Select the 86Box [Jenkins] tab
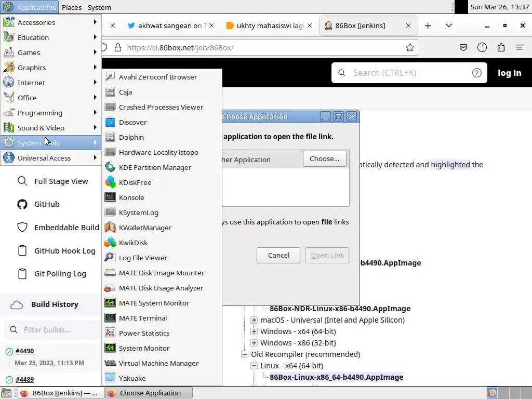Viewport: 532px width, 399px height. 368,26
